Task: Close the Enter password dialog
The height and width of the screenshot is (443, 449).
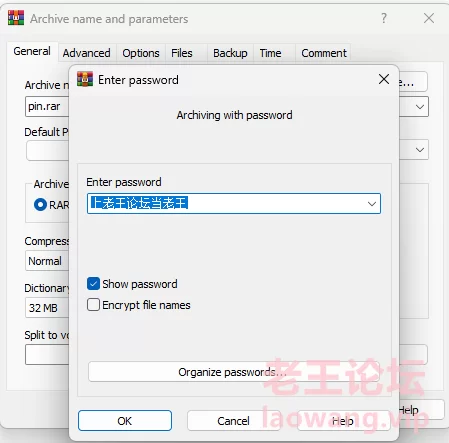Action: [384, 79]
